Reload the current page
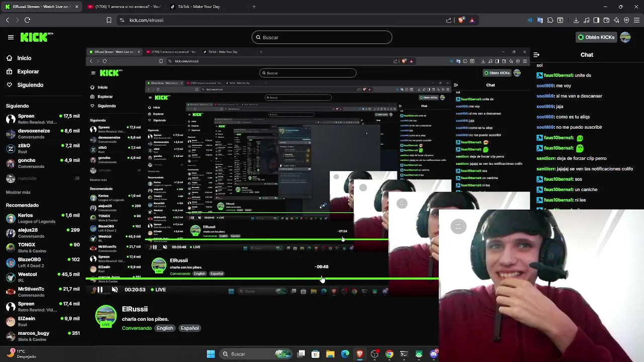 coord(28,20)
